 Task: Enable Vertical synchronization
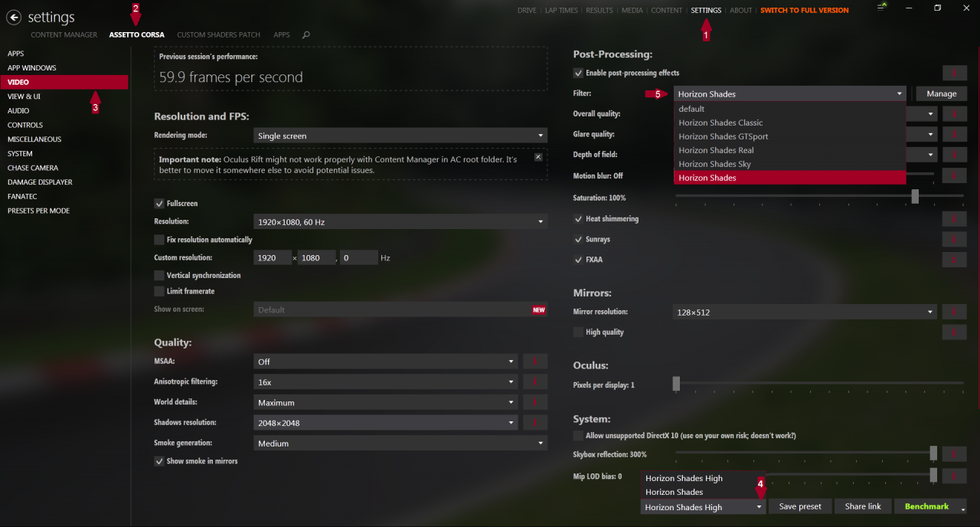click(x=159, y=276)
